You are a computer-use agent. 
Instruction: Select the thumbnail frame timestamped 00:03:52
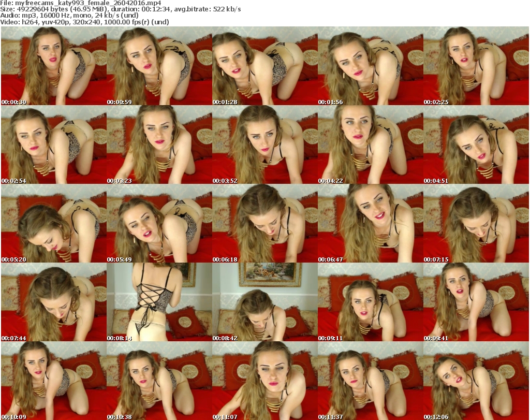pos(264,144)
